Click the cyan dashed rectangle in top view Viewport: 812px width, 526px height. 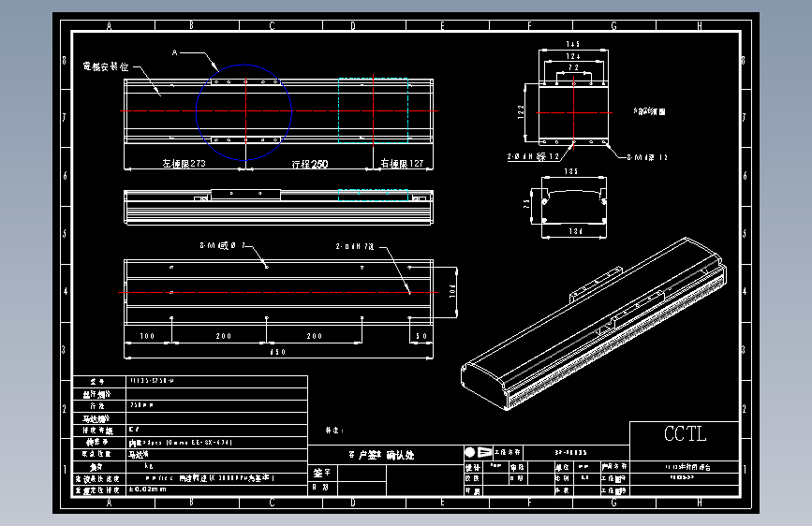pos(374,110)
